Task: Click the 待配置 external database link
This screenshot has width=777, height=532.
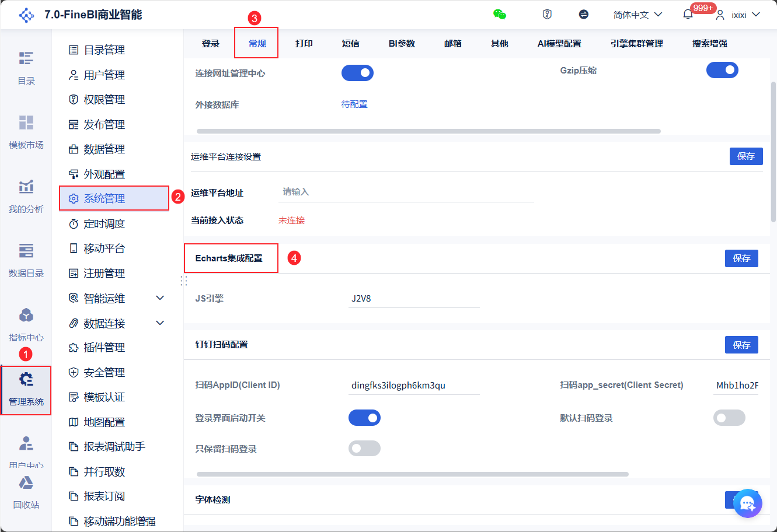Action: pyautogui.click(x=354, y=104)
